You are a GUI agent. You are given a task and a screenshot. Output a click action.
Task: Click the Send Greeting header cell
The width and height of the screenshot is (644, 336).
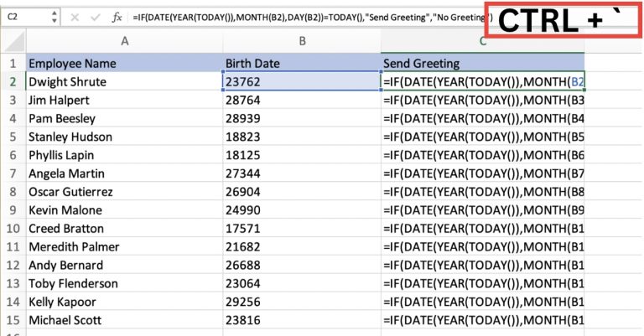(x=482, y=64)
